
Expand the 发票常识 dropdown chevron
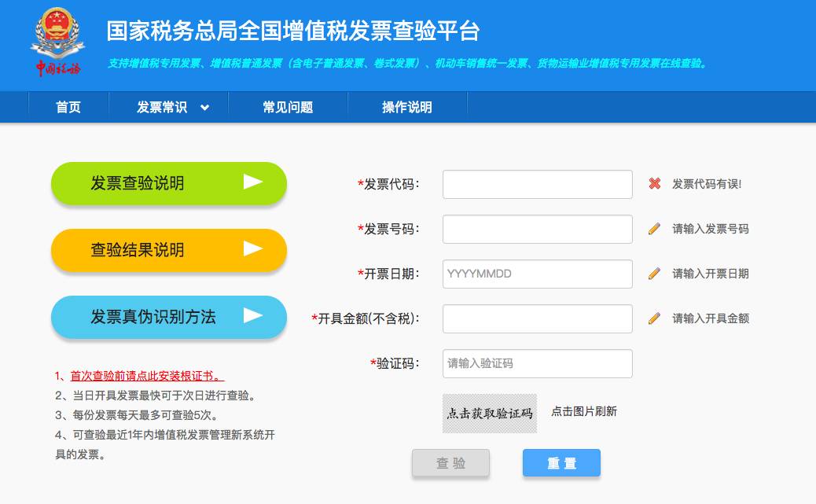point(205,108)
